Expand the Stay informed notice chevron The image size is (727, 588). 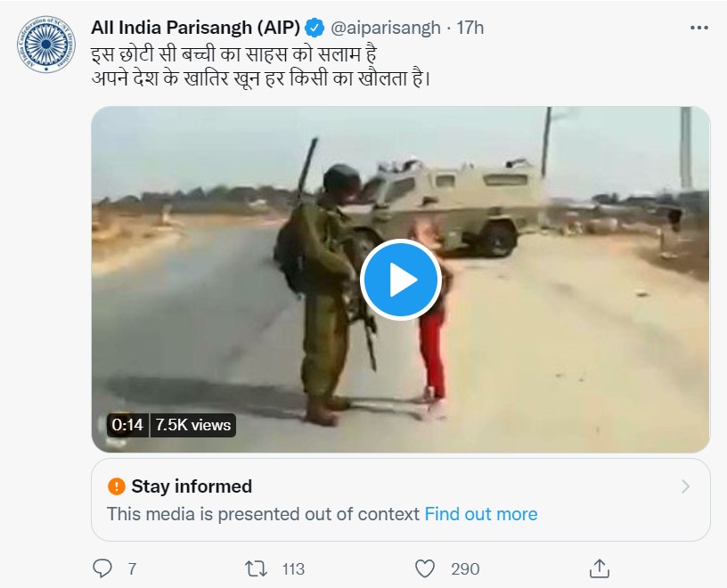point(685,486)
